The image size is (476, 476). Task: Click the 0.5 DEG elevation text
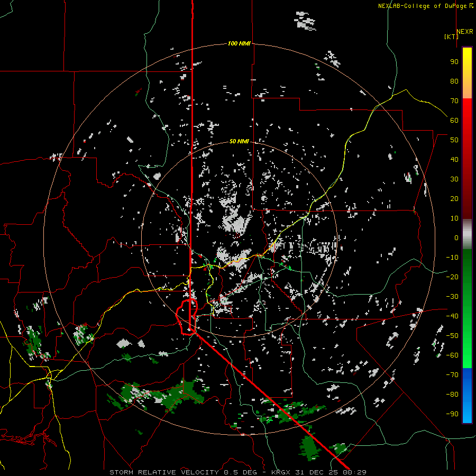pyautogui.click(x=241, y=472)
